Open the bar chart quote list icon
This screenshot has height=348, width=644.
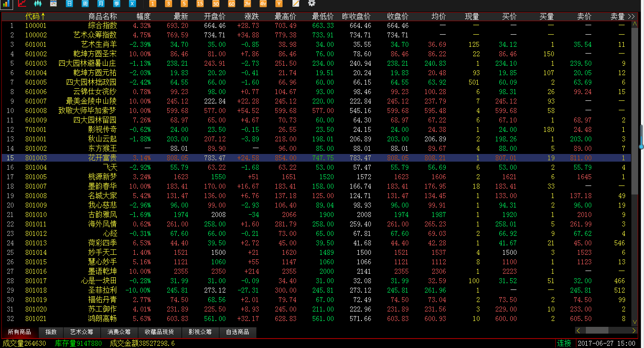6,4
